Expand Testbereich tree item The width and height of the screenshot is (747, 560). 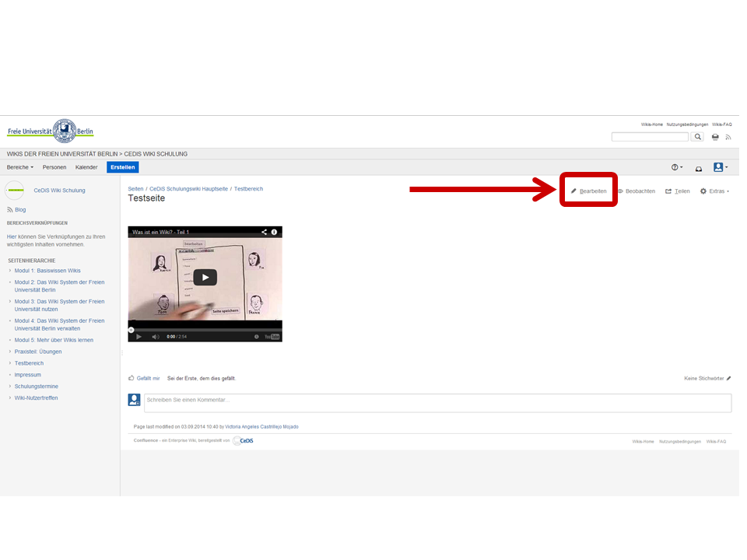coord(9,363)
